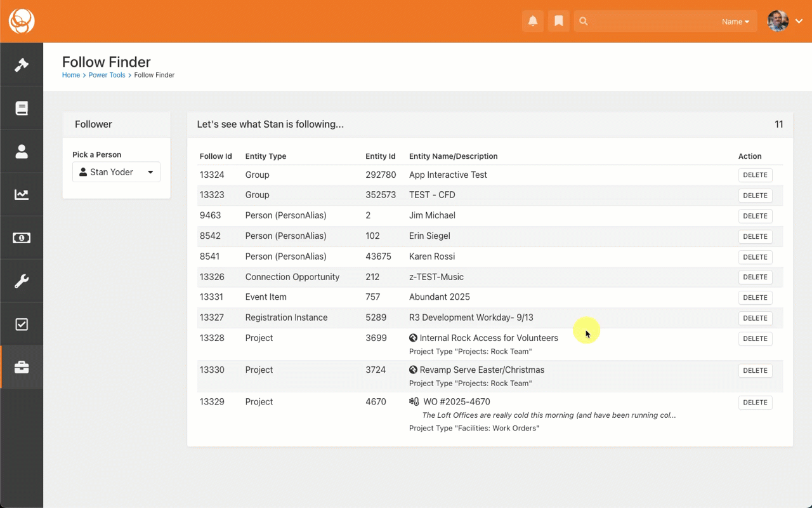
Task: Click the Rock RMS logo icon
Action: [x=22, y=22]
